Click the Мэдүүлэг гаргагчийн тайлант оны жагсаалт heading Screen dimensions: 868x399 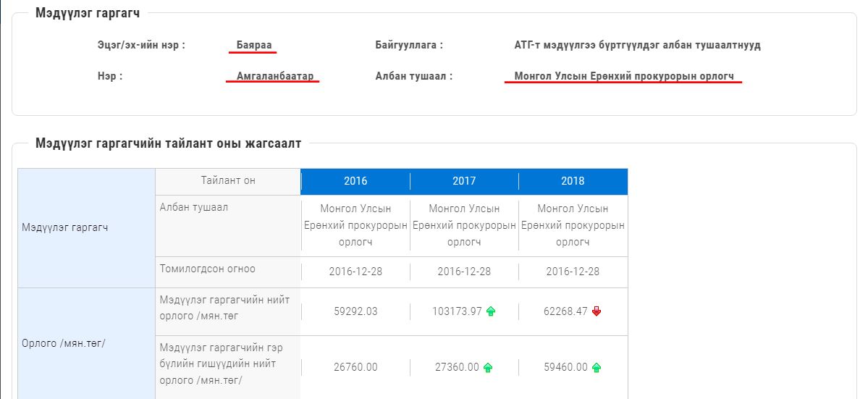point(168,143)
